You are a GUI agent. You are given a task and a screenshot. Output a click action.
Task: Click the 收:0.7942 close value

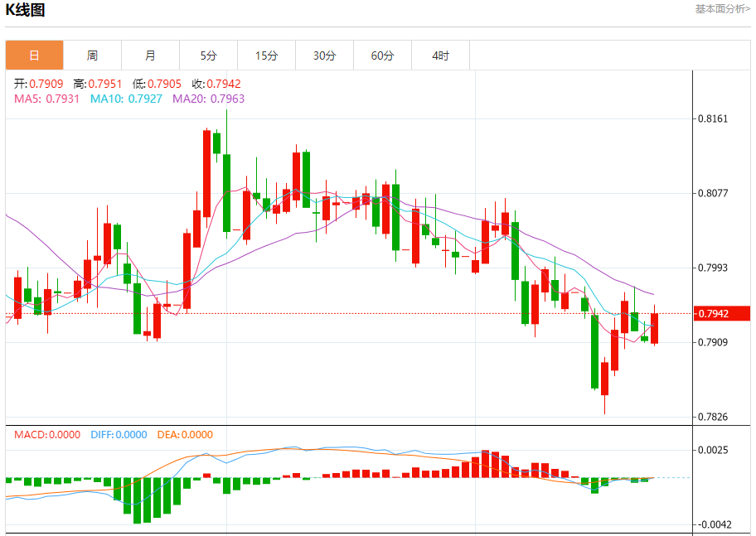pyautogui.click(x=216, y=84)
